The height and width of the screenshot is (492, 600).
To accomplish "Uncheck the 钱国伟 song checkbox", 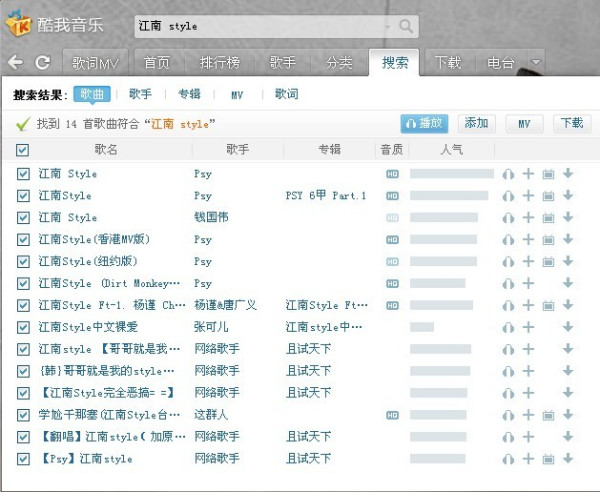I will tap(23, 218).
